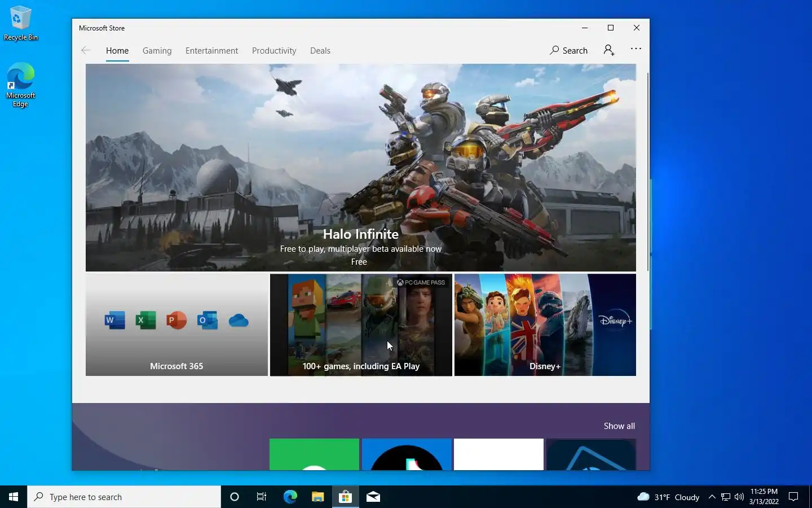The width and height of the screenshot is (812, 508).
Task: Click the PC Game Pass badge
Action: pos(421,282)
